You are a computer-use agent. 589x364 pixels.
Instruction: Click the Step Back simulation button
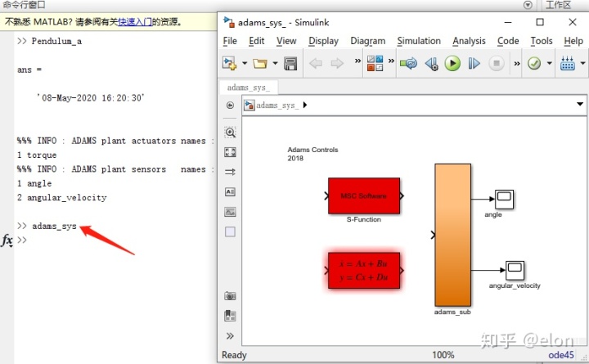click(431, 64)
